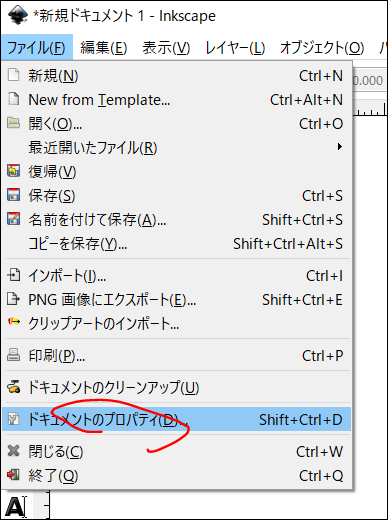Click the New from Template icon

(x=13, y=99)
